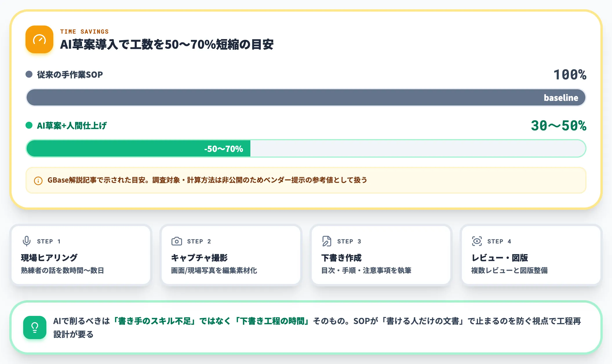
Task: Click the GBase解説記事 notice text
Action: [x=207, y=180]
